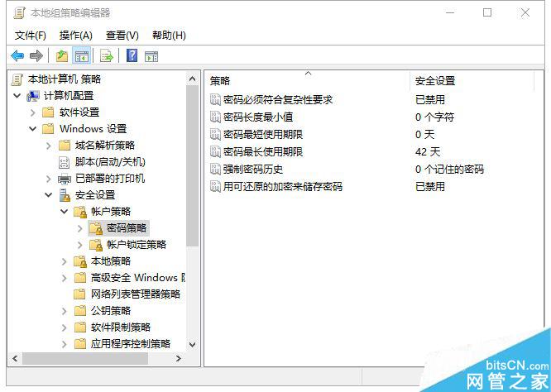Open the 密码最短使用期限 policy
The height and width of the screenshot is (392, 551).
[263, 134]
